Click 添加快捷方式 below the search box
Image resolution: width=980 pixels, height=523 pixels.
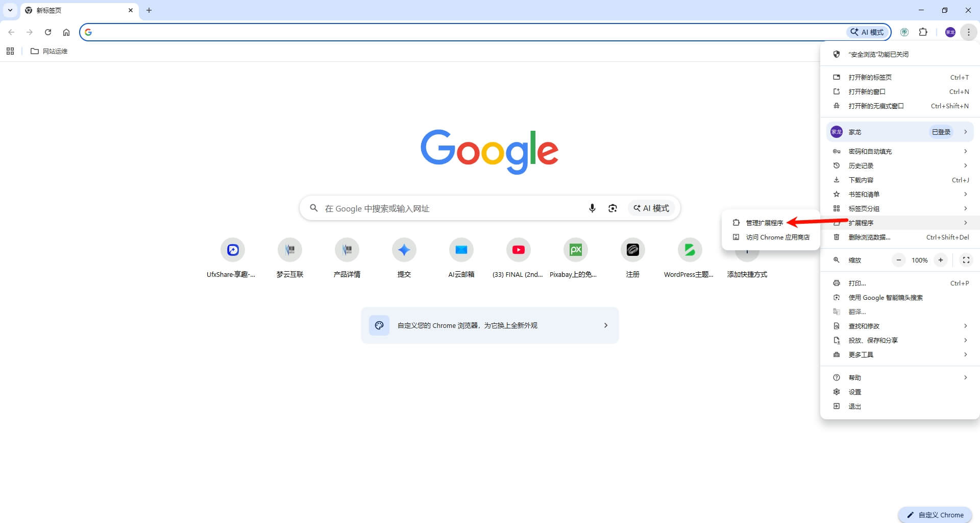coord(747,256)
